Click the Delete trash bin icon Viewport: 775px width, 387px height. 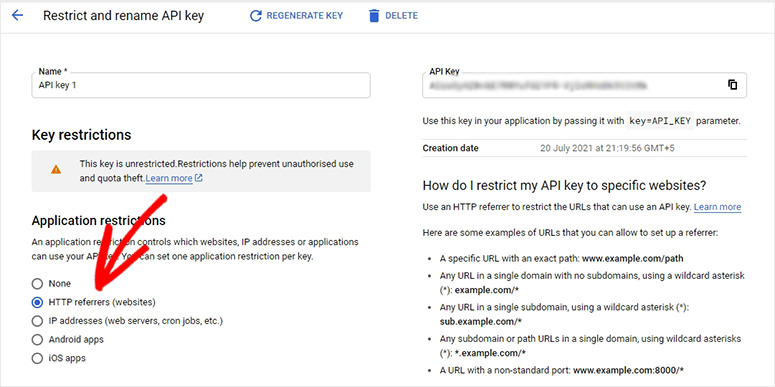[x=374, y=16]
